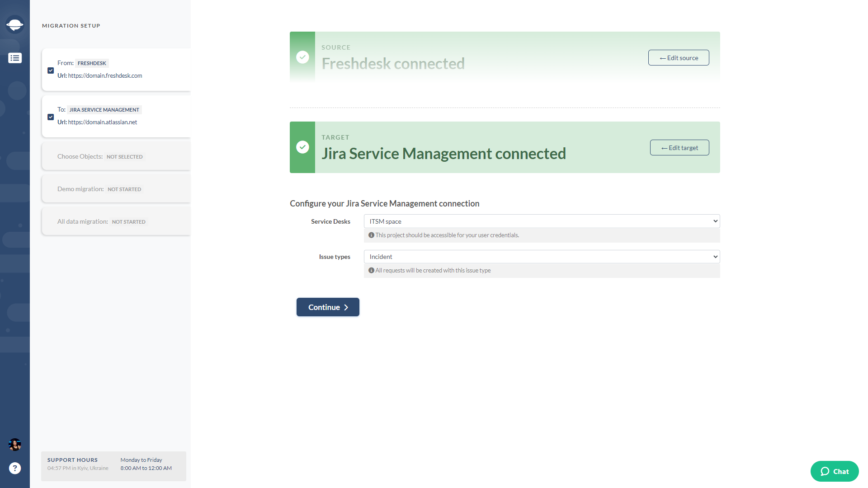Click the info icon beside issue type note
The image size is (868, 488).
click(371, 270)
